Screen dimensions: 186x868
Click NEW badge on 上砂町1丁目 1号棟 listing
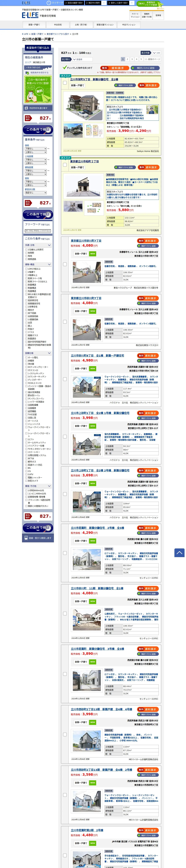pos(93,426)
